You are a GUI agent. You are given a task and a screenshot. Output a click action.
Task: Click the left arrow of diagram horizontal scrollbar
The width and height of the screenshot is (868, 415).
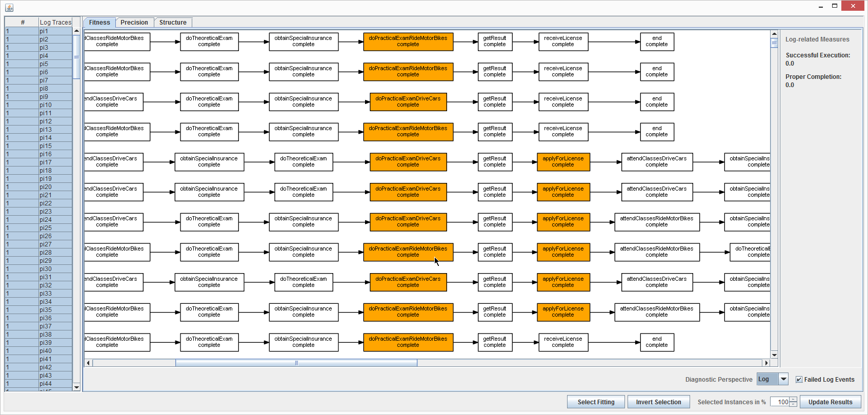(89, 363)
